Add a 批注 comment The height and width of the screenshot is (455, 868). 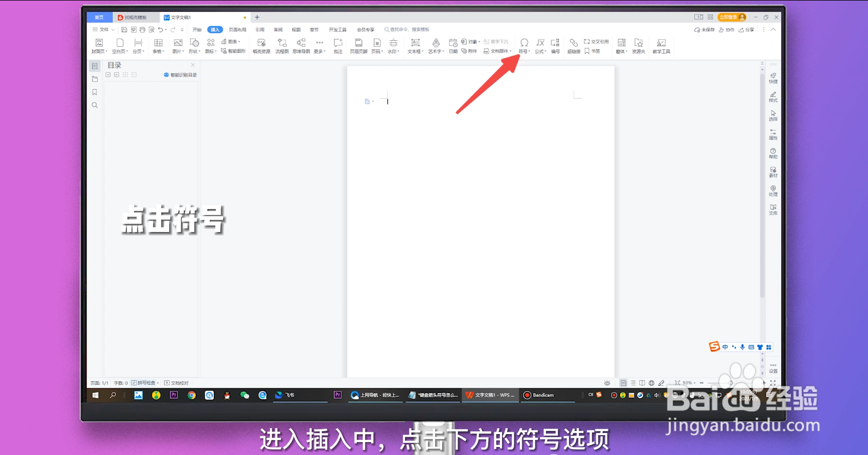tap(338, 46)
